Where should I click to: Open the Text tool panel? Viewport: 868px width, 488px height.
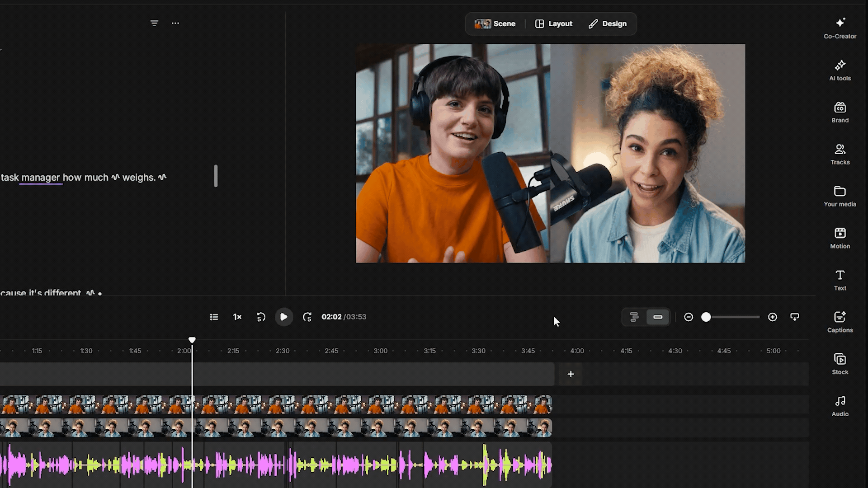tap(840, 281)
